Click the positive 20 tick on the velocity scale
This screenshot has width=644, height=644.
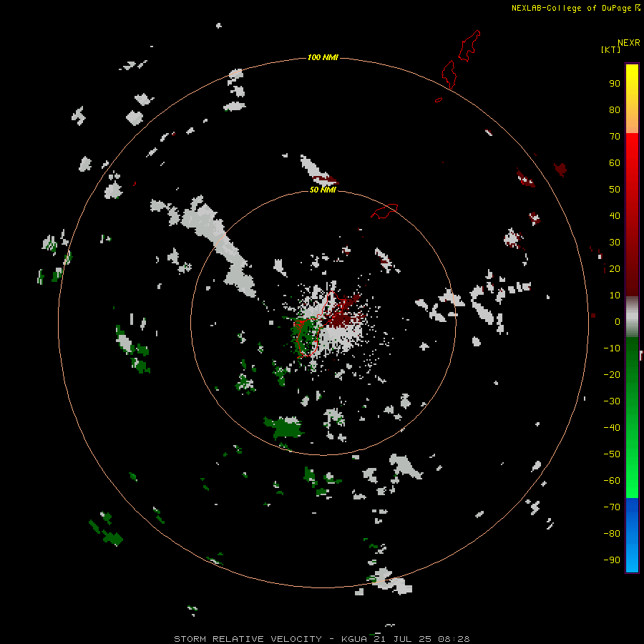pos(615,269)
